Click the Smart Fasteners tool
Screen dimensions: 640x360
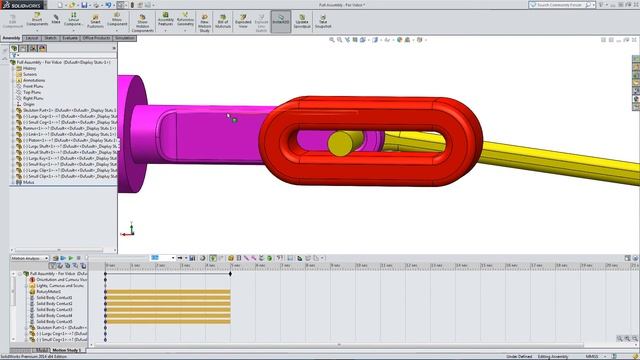tap(95, 21)
